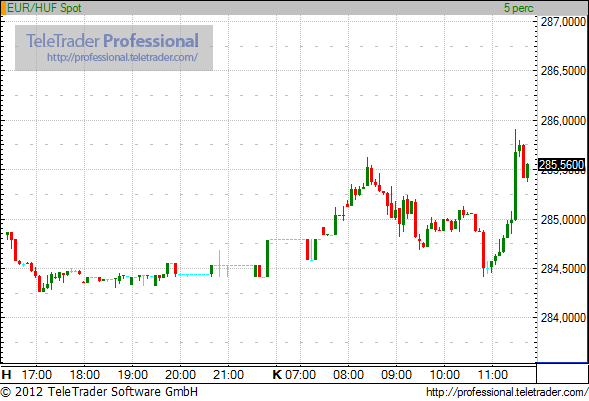Viewport: 589px width, 401px height.
Task: Open the professional.teletrader.com link in watermark
Action: pyautogui.click(x=122, y=57)
